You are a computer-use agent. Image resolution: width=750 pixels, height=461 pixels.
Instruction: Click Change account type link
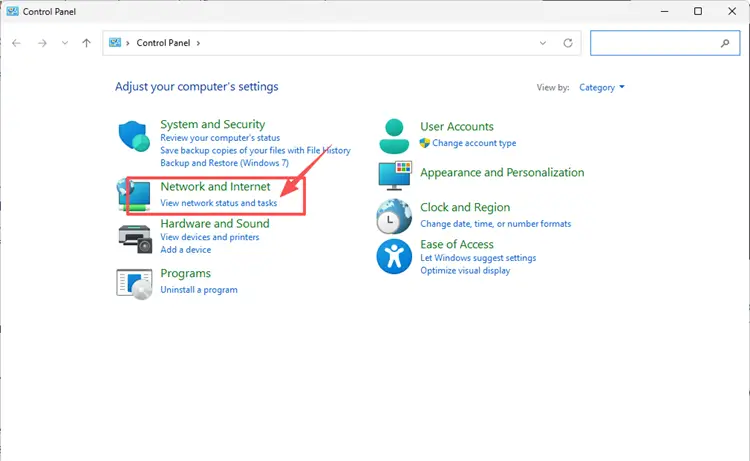click(x=474, y=143)
